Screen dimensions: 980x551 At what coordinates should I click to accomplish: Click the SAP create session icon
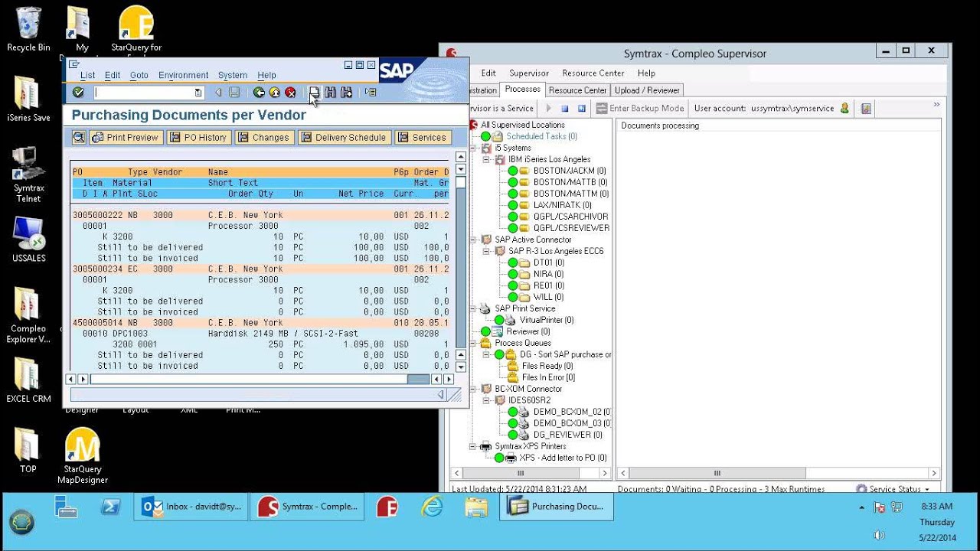click(371, 93)
